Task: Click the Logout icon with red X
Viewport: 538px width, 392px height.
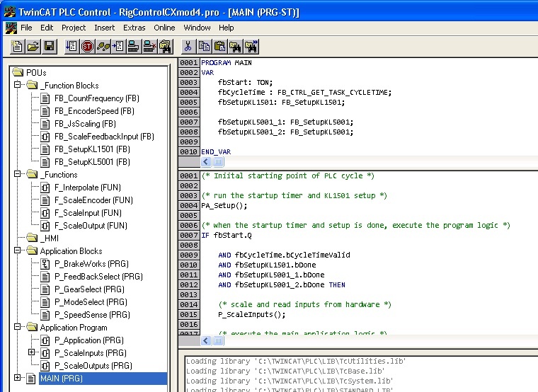Action: point(149,46)
